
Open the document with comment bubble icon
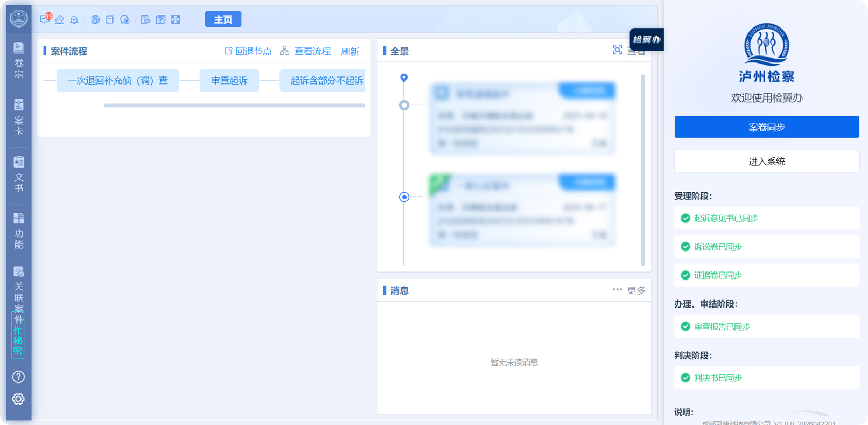145,20
